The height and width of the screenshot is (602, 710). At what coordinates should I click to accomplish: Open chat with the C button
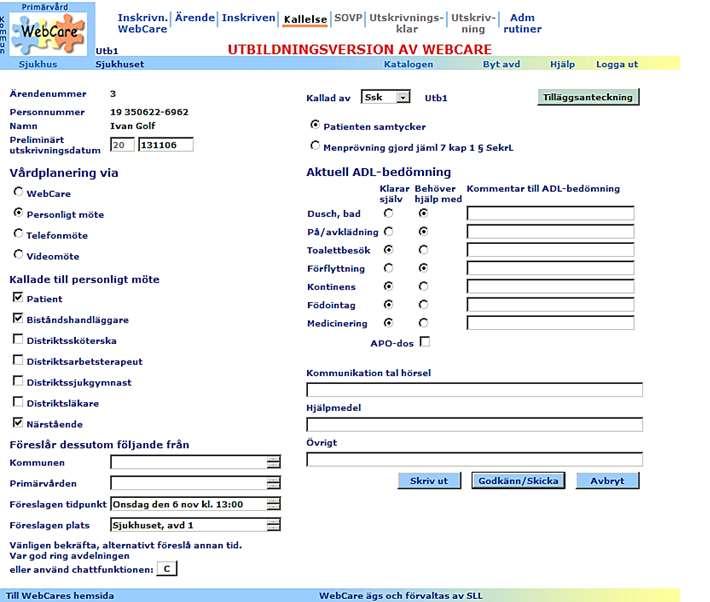point(167,568)
